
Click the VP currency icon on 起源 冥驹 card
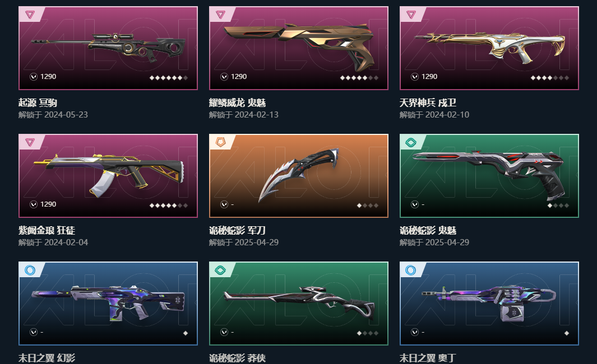point(34,77)
